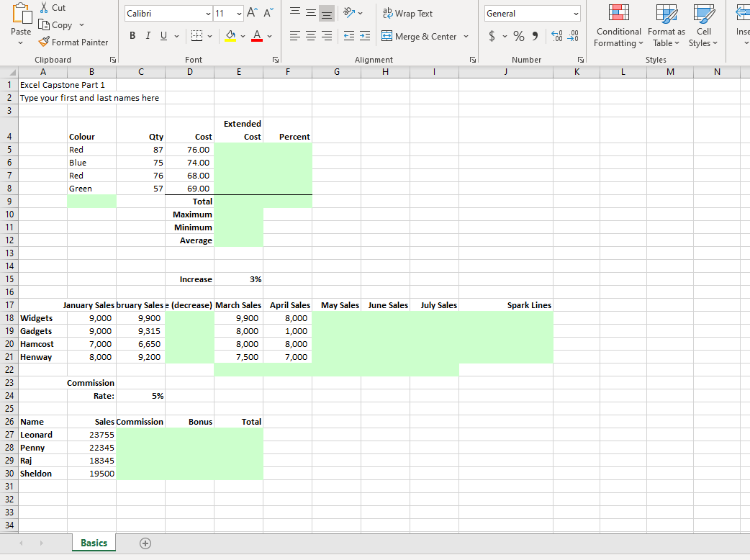
Task: Decrease Decimal places
Action: pos(573,36)
